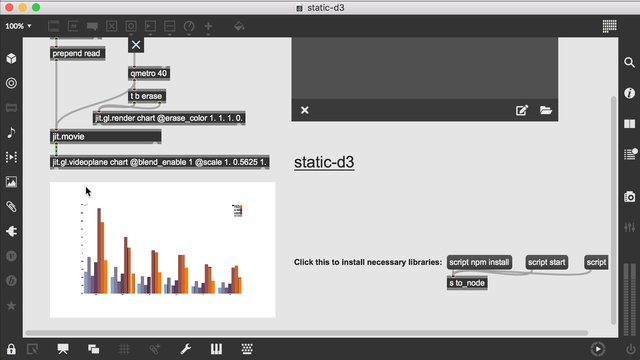Add a dial object from toolbar
This screenshot has width=640, height=360.
point(189,27)
